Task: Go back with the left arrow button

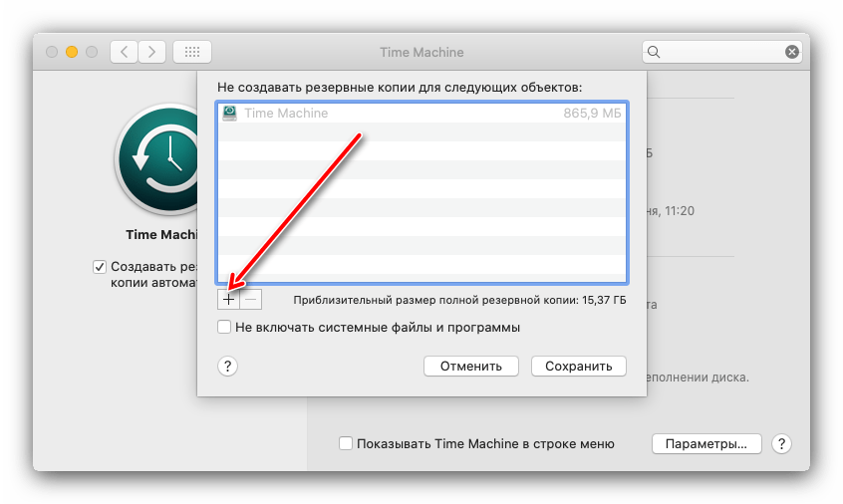Action: point(124,52)
